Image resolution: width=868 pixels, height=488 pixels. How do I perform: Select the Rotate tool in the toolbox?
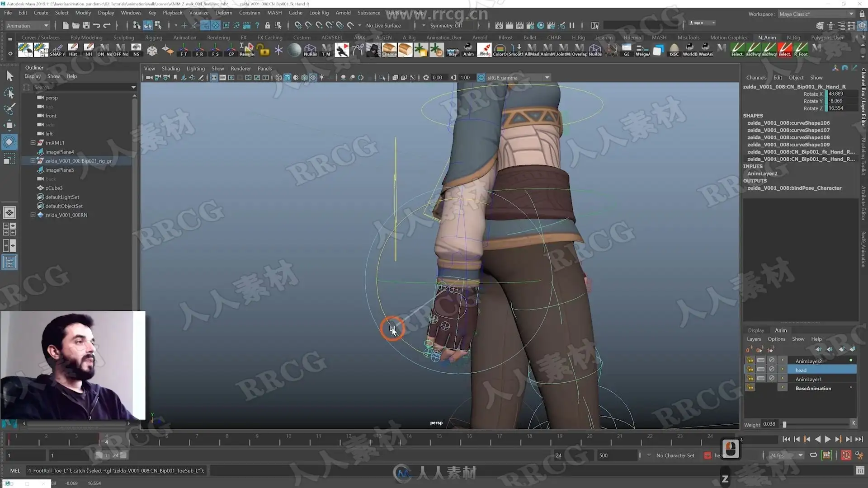[9, 142]
